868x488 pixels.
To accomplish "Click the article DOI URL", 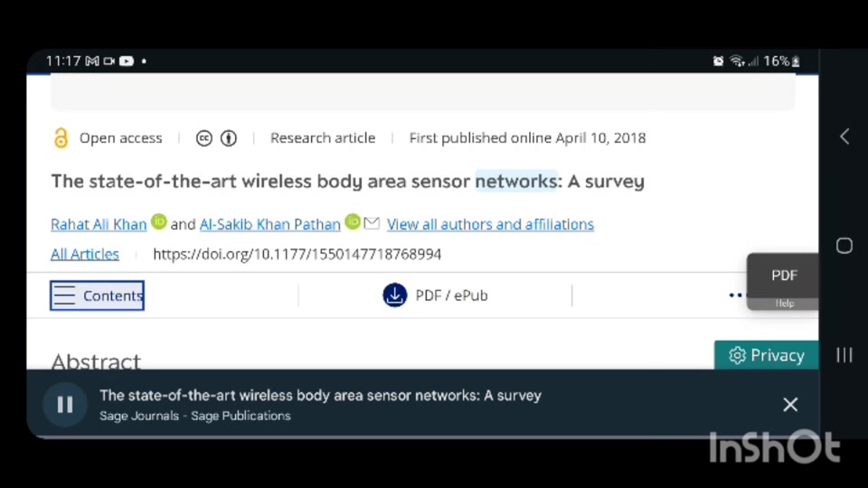I will pyautogui.click(x=297, y=254).
